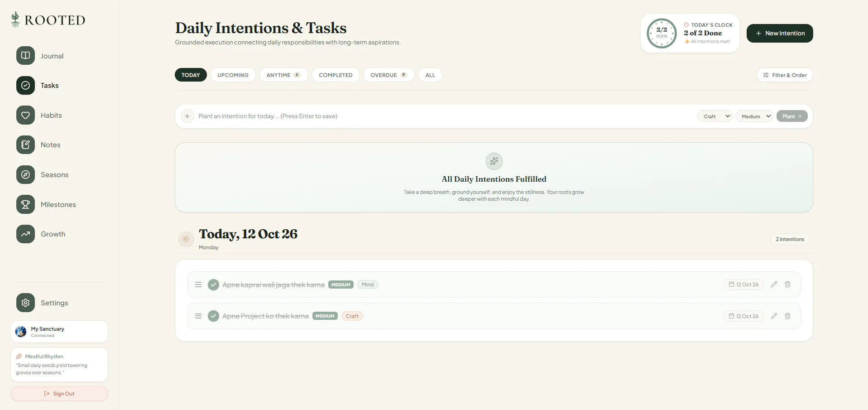Open the Settings gear icon
Image resolution: width=868 pixels, height=410 pixels.
(25, 303)
